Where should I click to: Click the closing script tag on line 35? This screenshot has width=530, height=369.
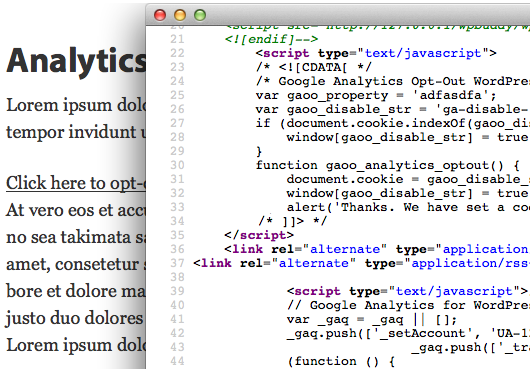coord(259,235)
